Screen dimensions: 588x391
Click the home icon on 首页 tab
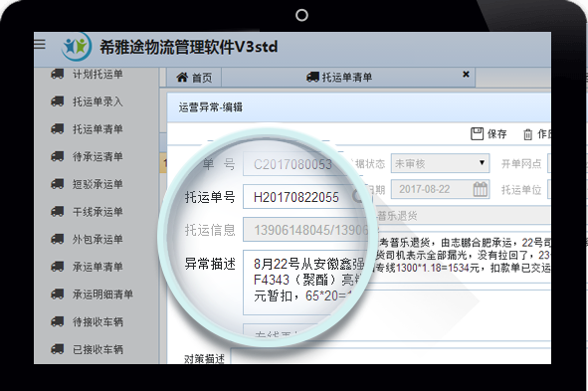[182, 78]
